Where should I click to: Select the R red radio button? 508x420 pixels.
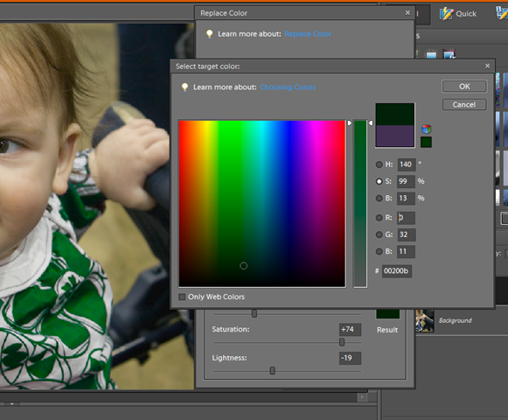coord(379,218)
